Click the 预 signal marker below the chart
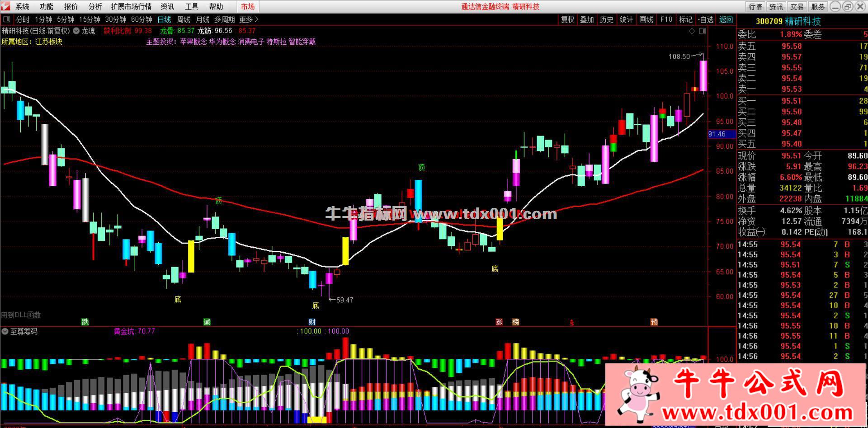 click(x=654, y=322)
